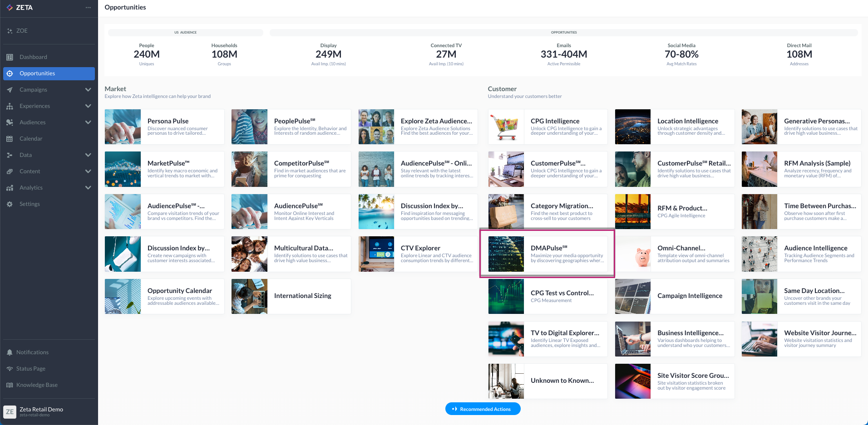
Task: Click the Status Page signal icon
Action: tap(10, 369)
